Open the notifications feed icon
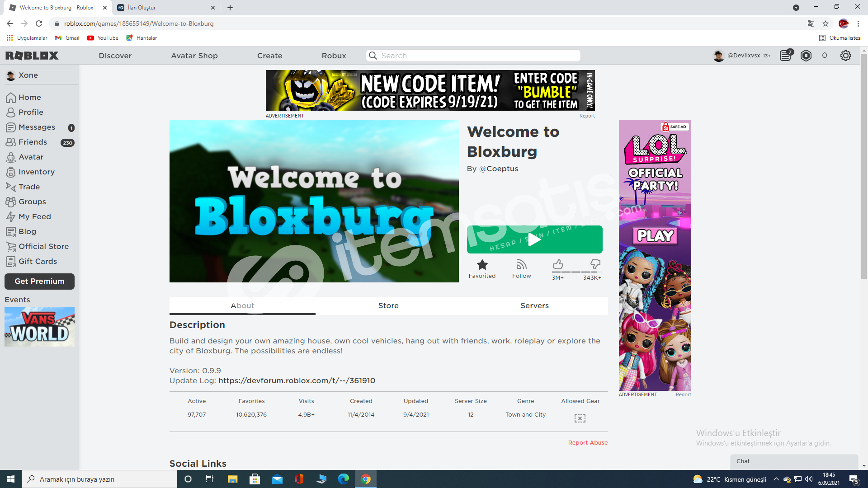868x488 pixels. tap(786, 55)
